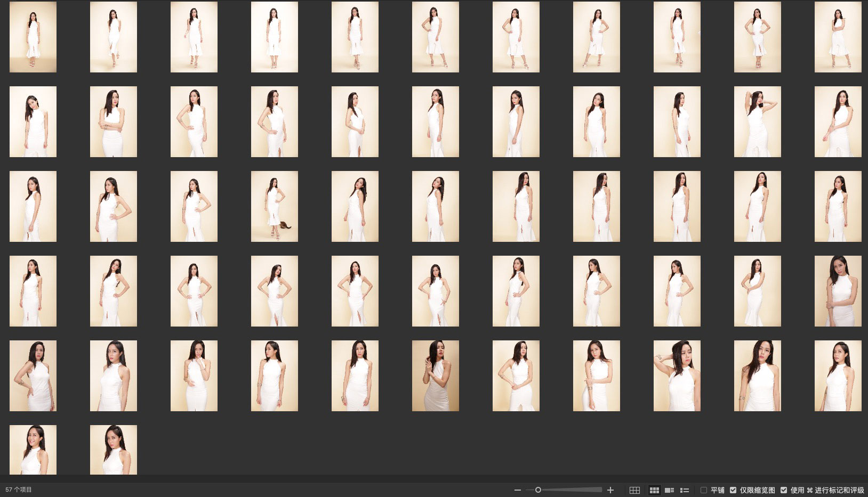The width and height of the screenshot is (868, 497).
Task: Enable the 平铺 checkbox
Action: 704,490
